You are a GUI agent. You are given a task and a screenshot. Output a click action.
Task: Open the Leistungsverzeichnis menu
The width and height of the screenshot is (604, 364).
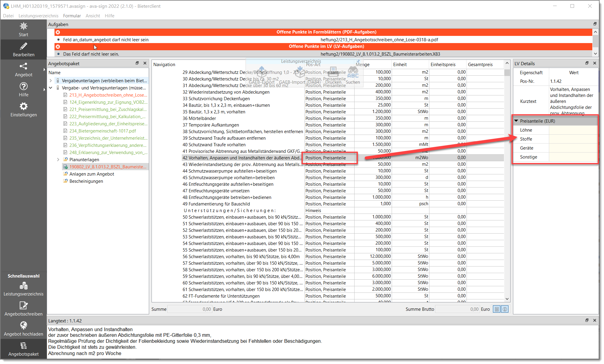38,16
